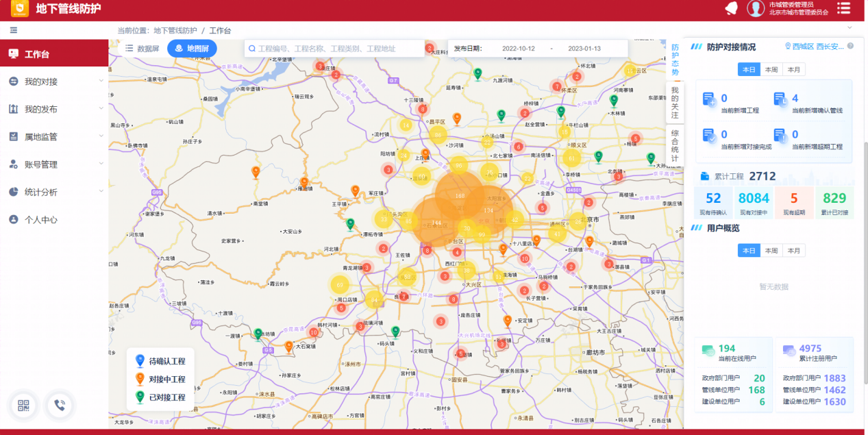Click start date 2022-10-12 field
The height and width of the screenshot is (435, 868).
(519, 49)
